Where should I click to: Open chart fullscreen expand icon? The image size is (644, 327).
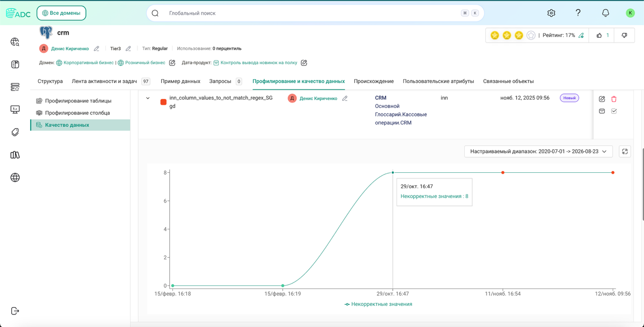(x=625, y=152)
